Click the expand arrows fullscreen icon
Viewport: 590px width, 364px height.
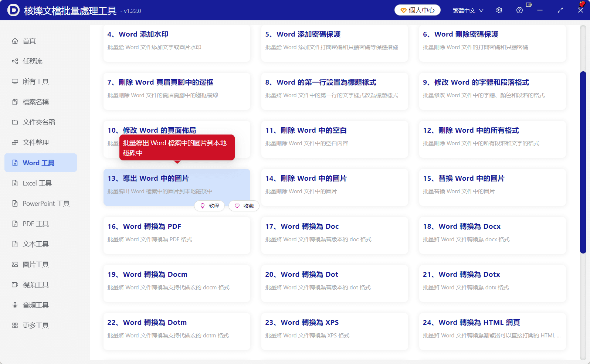pyautogui.click(x=560, y=10)
